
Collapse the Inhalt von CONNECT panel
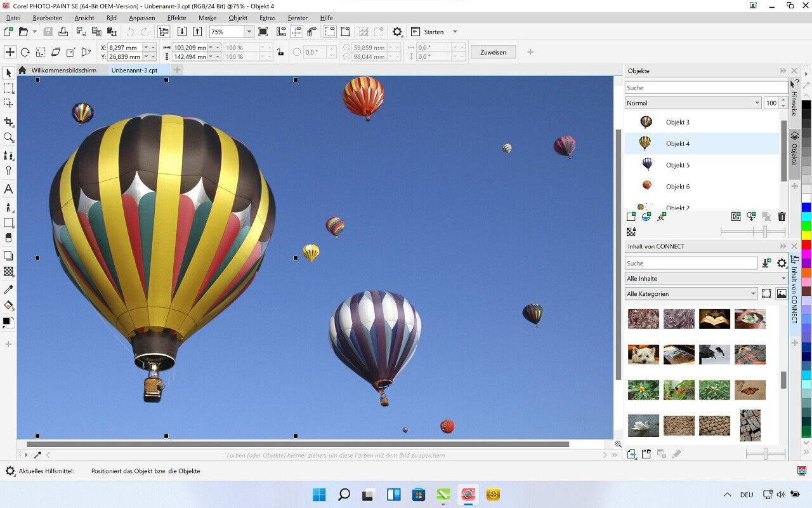[x=783, y=246]
